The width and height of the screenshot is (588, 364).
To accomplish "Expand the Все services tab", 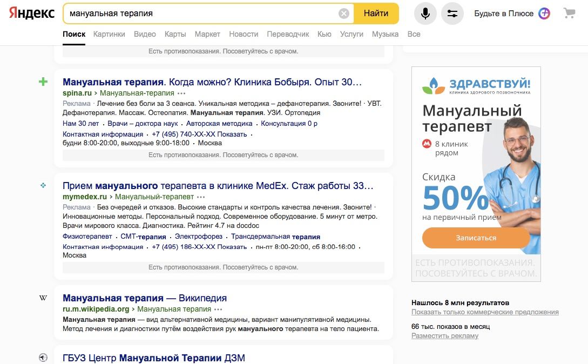I will point(414,34).
